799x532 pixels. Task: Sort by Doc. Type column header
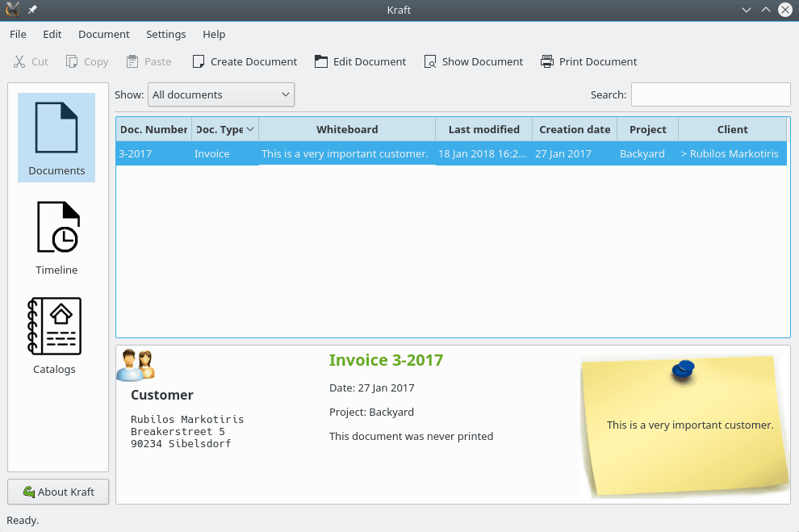coord(224,129)
